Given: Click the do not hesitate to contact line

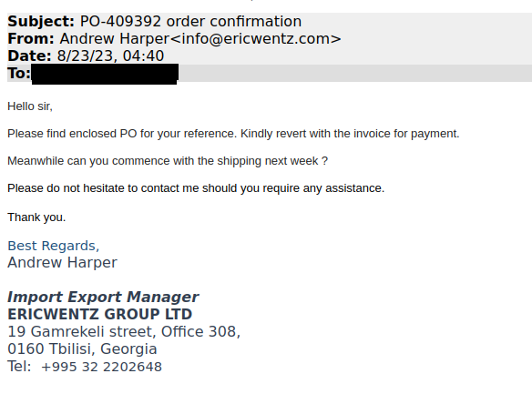Looking at the screenshot, I should click(x=196, y=188).
